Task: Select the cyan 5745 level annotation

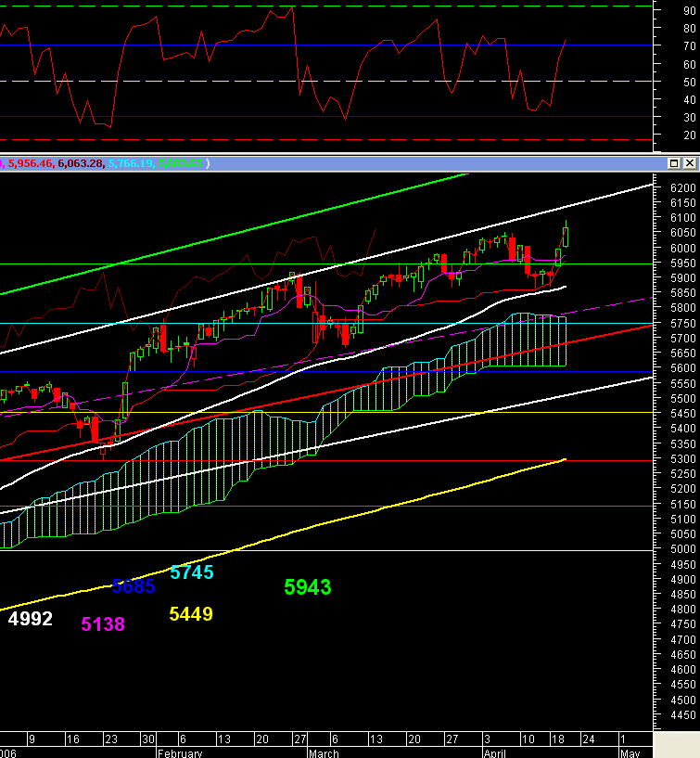Action: tap(192, 572)
